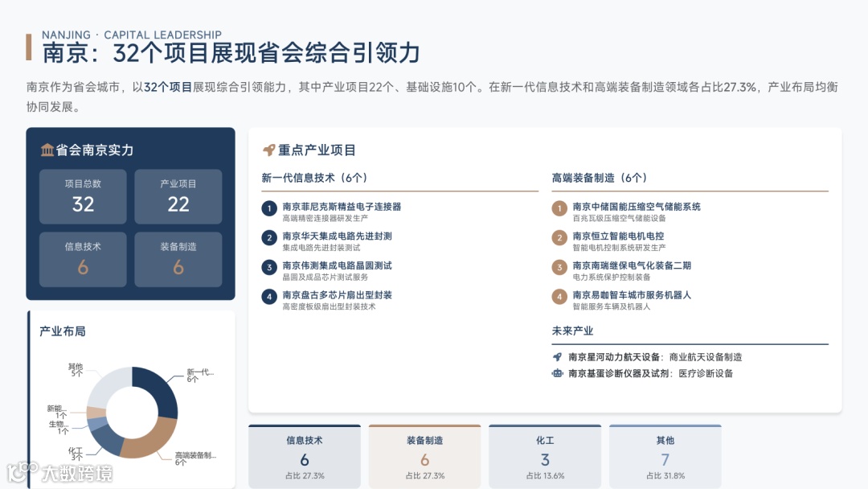Click the 高端装备制造（6个） section heading
Viewport: 868px width, 489px height.
point(600,178)
